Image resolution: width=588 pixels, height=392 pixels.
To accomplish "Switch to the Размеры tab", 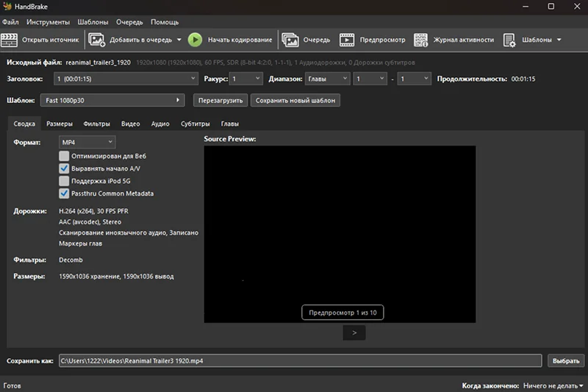I will point(60,124).
